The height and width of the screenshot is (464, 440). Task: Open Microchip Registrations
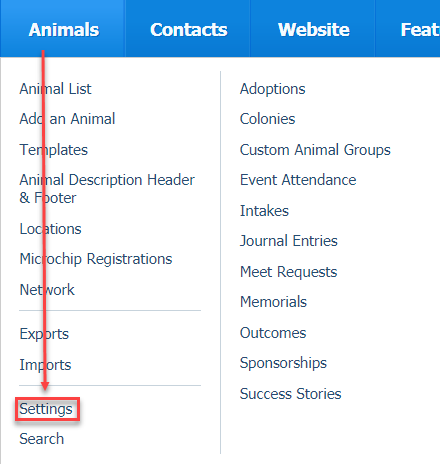pos(96,259)
